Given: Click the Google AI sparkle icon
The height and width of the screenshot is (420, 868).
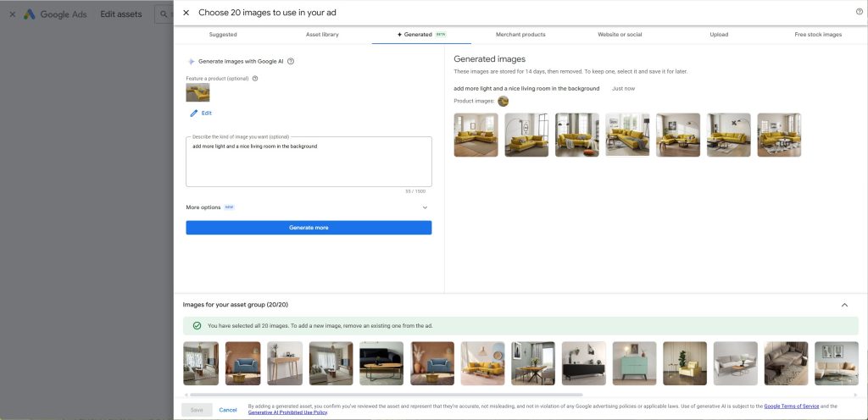Looking at the screenshot, I should [x=191, y=61].
